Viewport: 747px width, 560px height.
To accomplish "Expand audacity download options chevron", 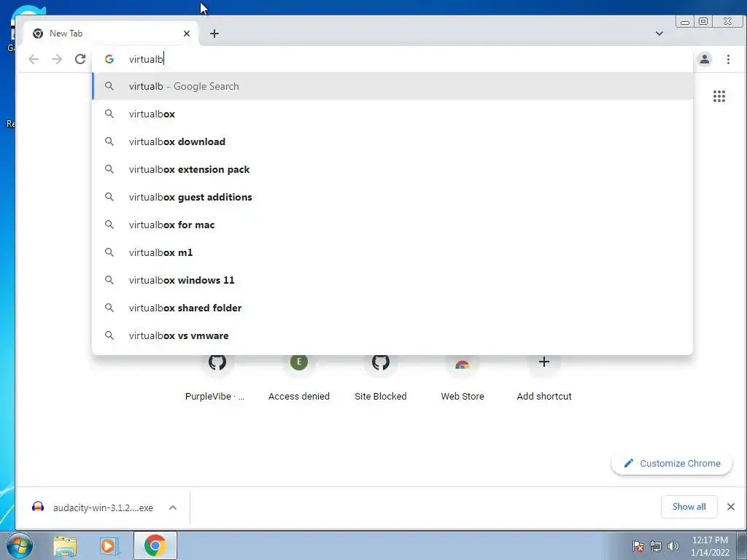I will coord(173,507).
